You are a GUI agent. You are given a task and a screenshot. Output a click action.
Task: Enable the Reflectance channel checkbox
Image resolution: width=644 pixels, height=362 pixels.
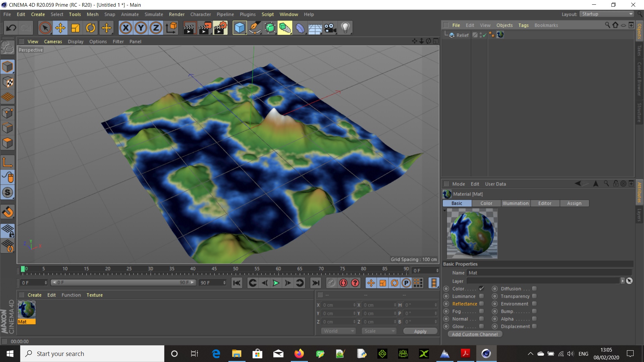tap(481, 303)
